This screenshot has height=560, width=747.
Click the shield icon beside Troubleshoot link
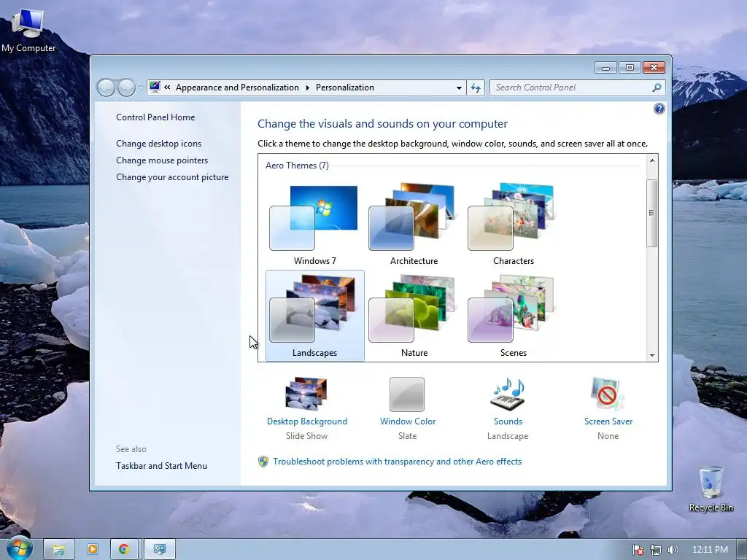[x=263, y=462]
